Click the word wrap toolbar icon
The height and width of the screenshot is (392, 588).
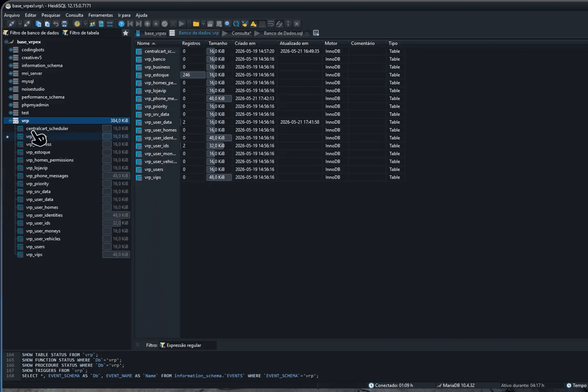point(270,24)
